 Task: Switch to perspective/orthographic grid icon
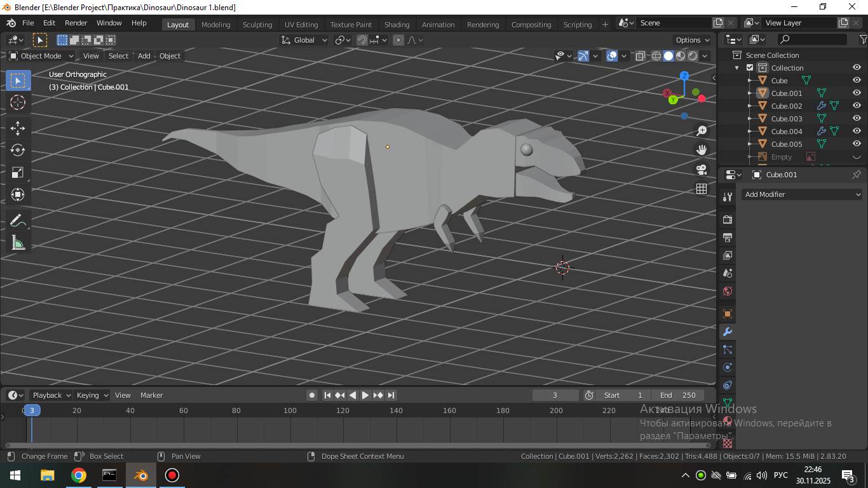[x=702, y=189]
